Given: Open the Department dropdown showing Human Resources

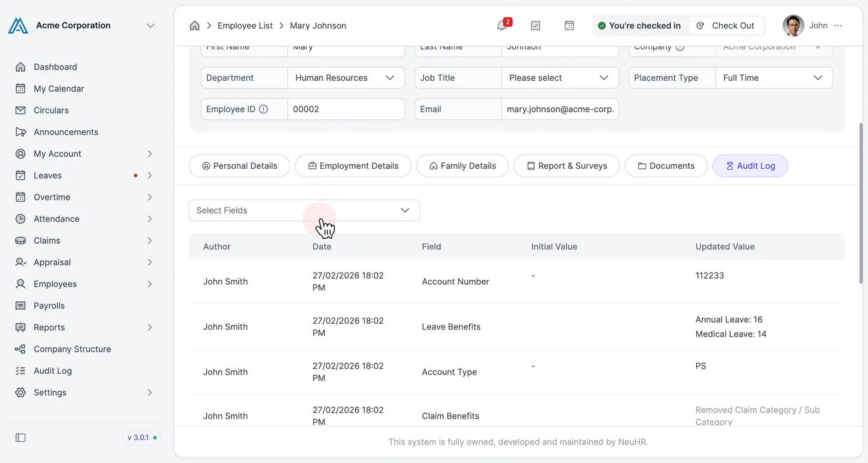Looking at the screenshot, I should 346,78.
